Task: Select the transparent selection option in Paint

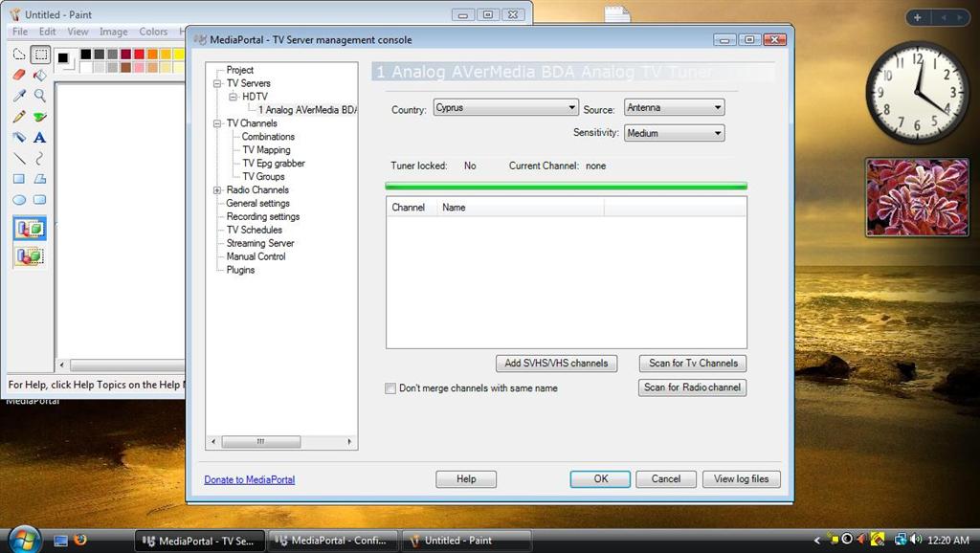Action: point(30,255)
